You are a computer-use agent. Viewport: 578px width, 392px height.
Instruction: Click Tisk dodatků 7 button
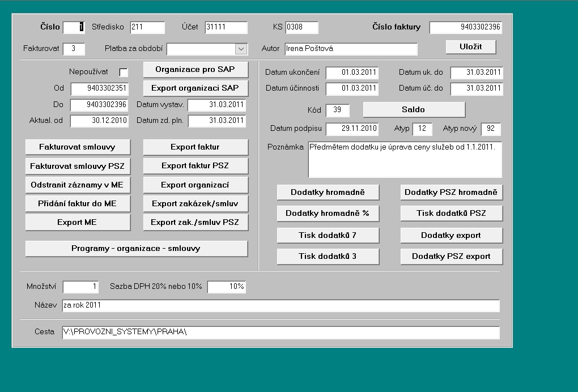coord(328,236)
